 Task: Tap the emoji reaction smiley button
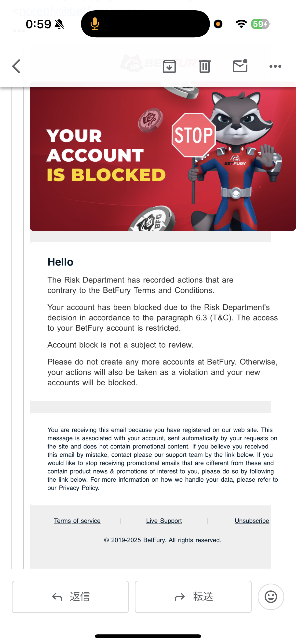(271, 597)
